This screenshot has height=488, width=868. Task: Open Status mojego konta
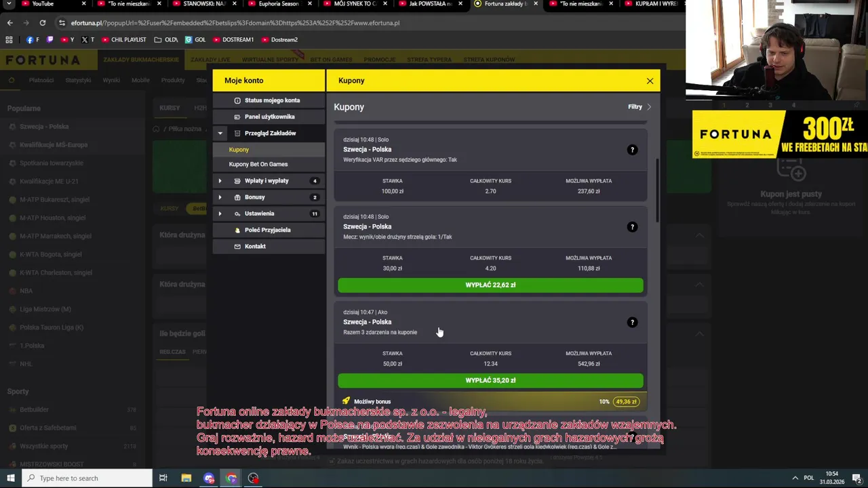(269, 100)
